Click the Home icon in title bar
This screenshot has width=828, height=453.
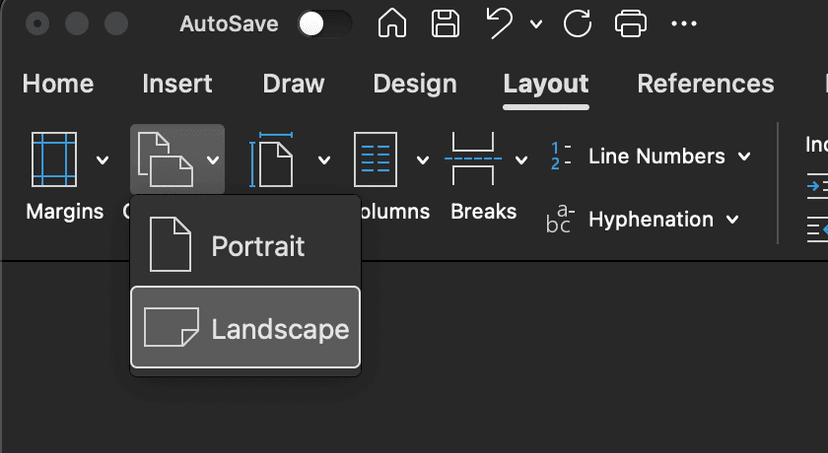click(x=392, y=23)
